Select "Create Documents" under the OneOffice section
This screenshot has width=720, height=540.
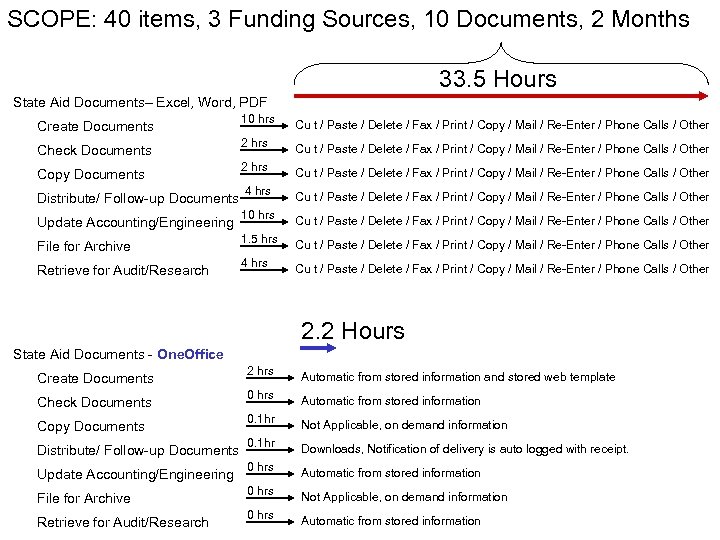click(95, 378)
